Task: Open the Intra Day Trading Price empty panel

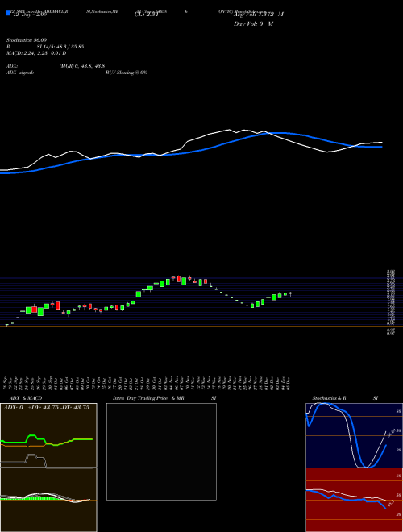Action: point(161,451)
